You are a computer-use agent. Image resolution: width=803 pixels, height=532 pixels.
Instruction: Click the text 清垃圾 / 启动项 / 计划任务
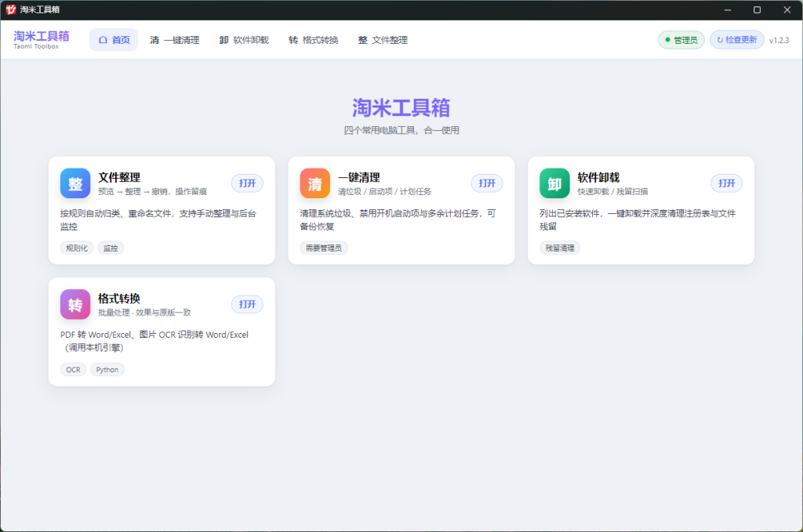[384, 191]
